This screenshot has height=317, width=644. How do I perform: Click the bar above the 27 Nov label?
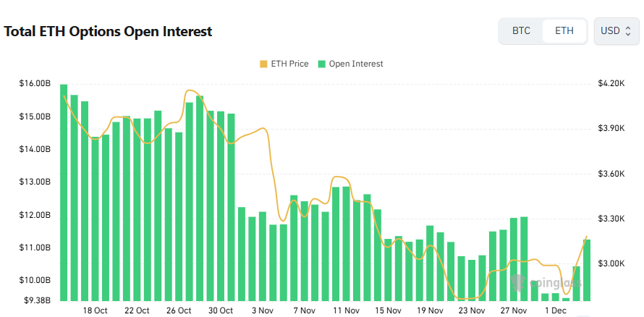coord(514,258)
